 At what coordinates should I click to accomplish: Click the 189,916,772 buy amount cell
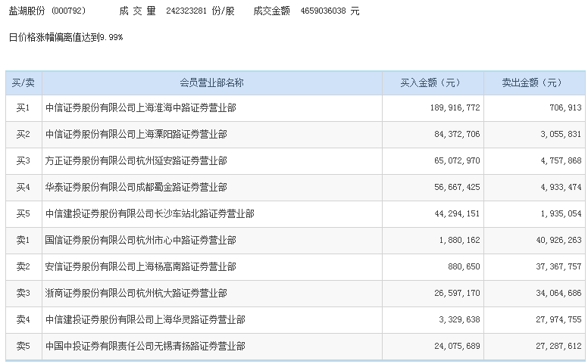pyautogui.click(x=450, y=108)
